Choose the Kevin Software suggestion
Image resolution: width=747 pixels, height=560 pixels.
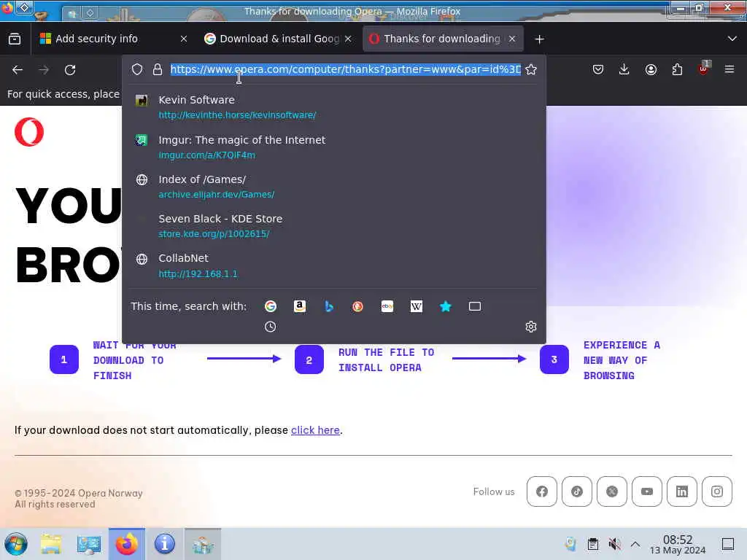coord(333,107)
